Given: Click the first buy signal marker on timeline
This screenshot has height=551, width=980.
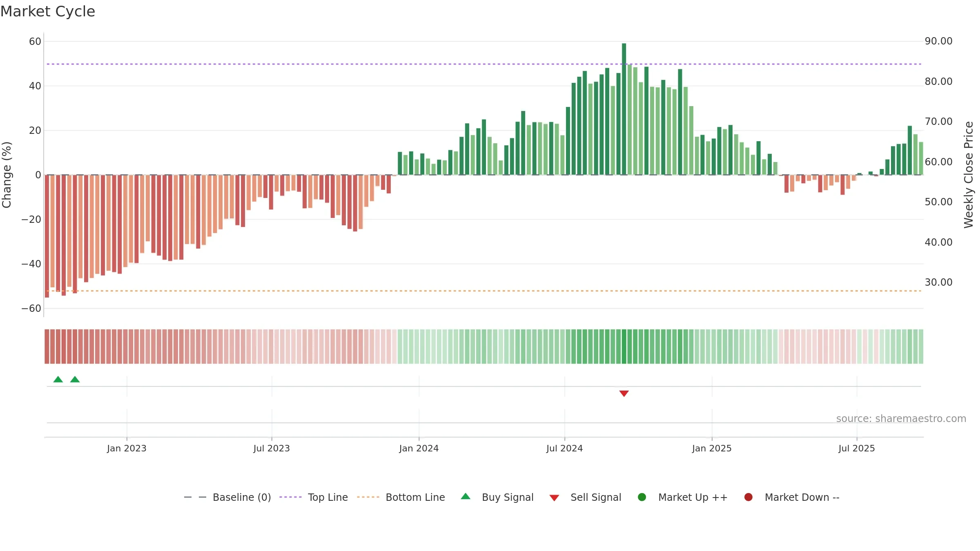Looking at the screenshot, I should [x=58, y=380].
